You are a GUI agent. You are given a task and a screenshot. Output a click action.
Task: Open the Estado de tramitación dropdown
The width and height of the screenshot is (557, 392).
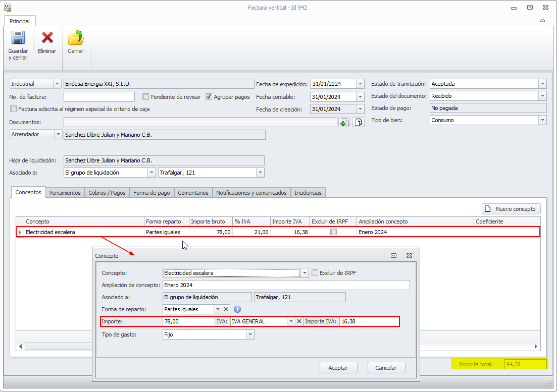point(542,84)
